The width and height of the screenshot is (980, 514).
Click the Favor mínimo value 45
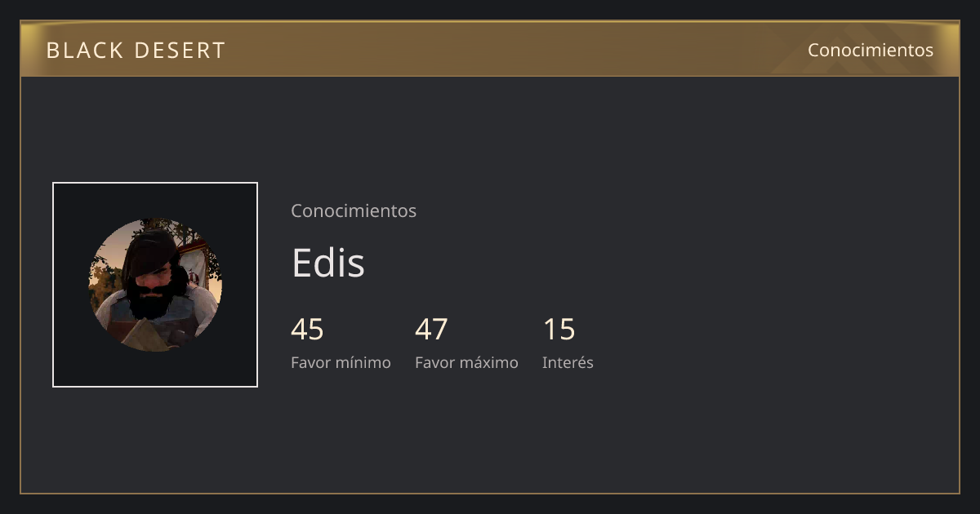[x=307, y=330]
